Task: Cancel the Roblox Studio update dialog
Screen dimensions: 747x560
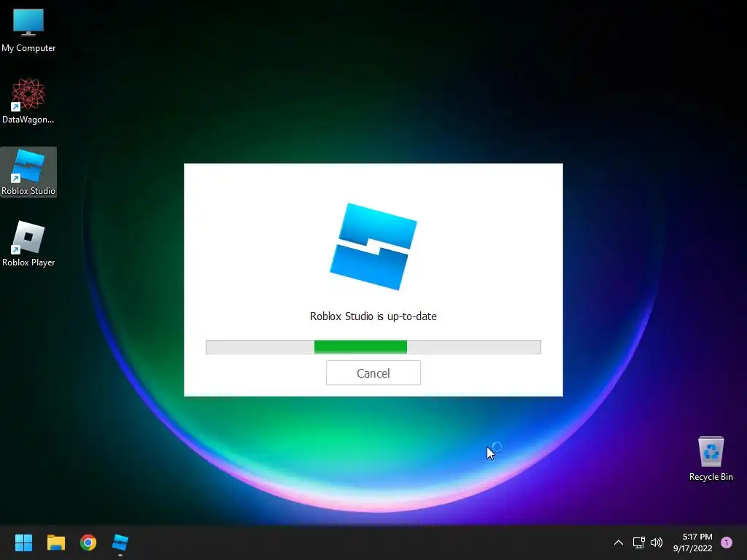Action: click(373, 373)
